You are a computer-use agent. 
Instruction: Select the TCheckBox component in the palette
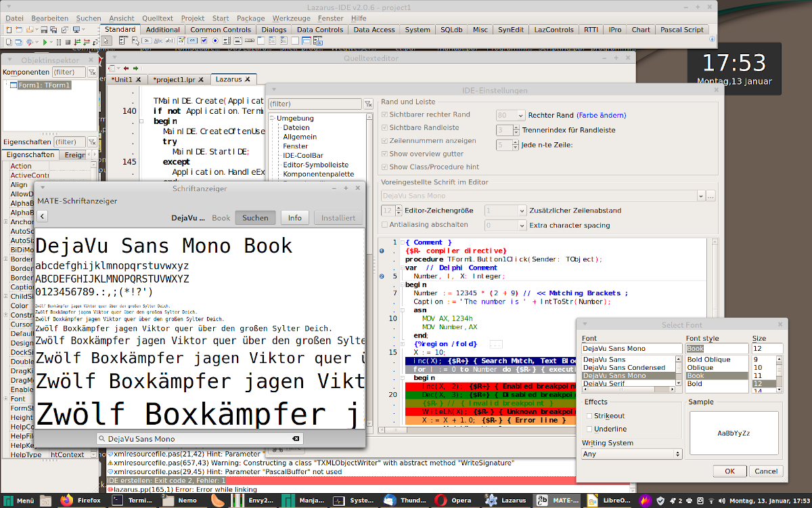point(204,41)
